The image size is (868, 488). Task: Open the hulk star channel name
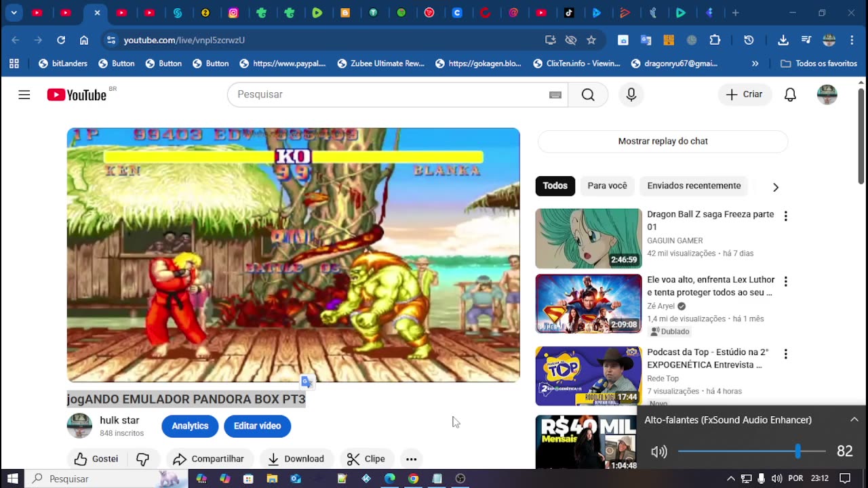119,421
